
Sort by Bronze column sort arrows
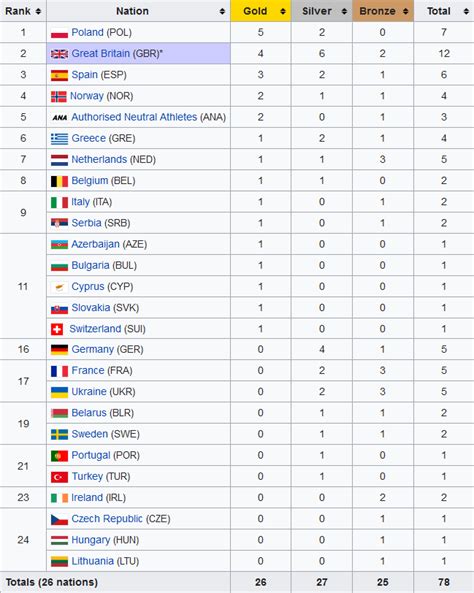click(406, 12)
